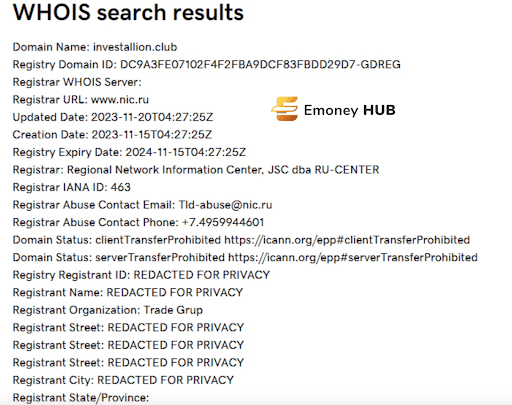Click the Emoney HUB gold logo icon
The image size is (512, 405).
point(284,109)
